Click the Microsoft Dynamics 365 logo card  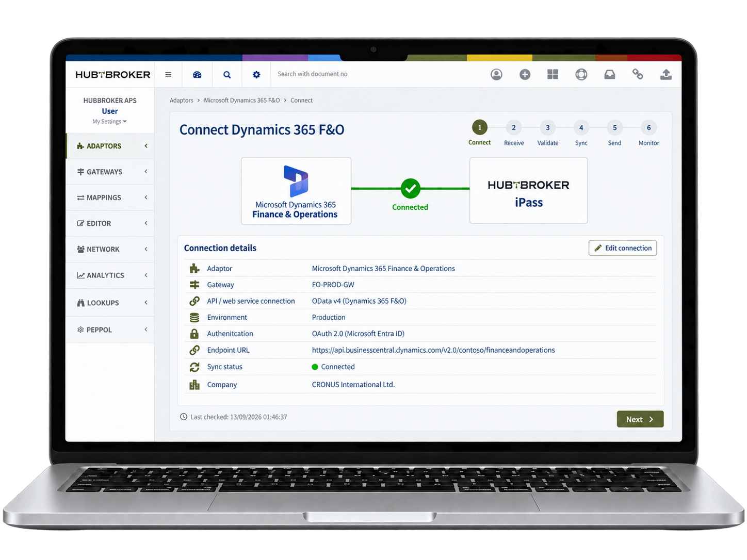coord(296,191)
